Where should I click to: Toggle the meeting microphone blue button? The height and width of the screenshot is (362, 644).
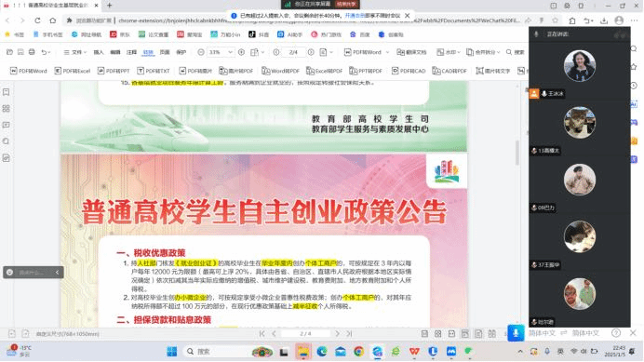point(516,333)
